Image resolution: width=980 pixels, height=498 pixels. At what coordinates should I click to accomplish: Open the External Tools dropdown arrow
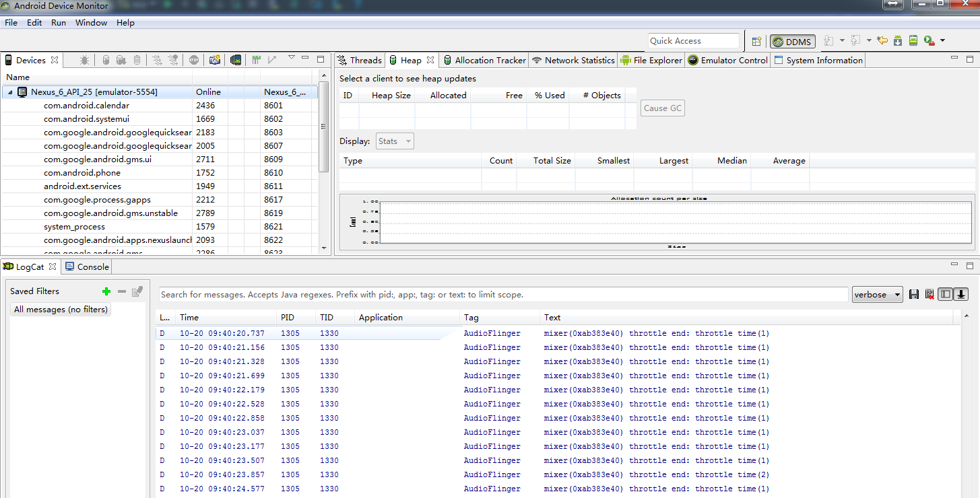pyautogui.click(x=942, y=41)
